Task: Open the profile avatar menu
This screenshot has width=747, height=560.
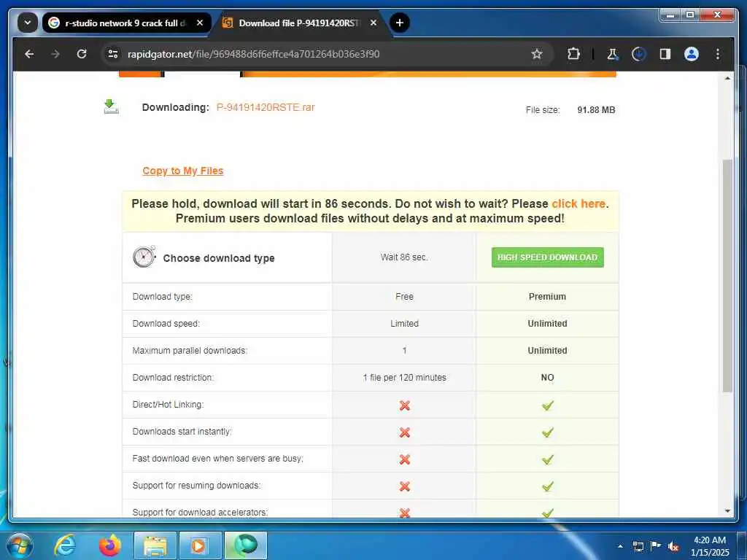Action: [692, 54]
